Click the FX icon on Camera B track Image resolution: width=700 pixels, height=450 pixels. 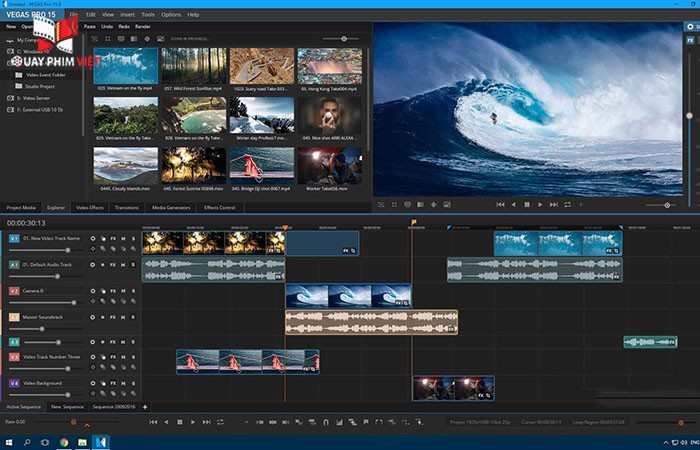click(113, 291)
